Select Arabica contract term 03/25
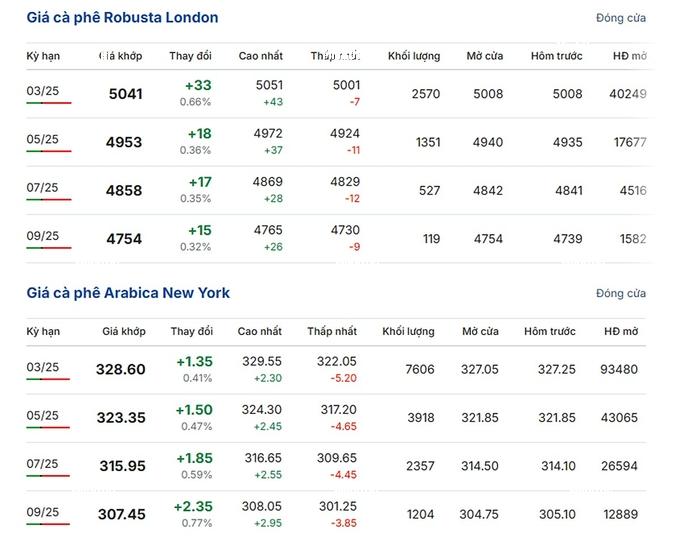Screen dimensions: 680x538 tap(42, 367)
